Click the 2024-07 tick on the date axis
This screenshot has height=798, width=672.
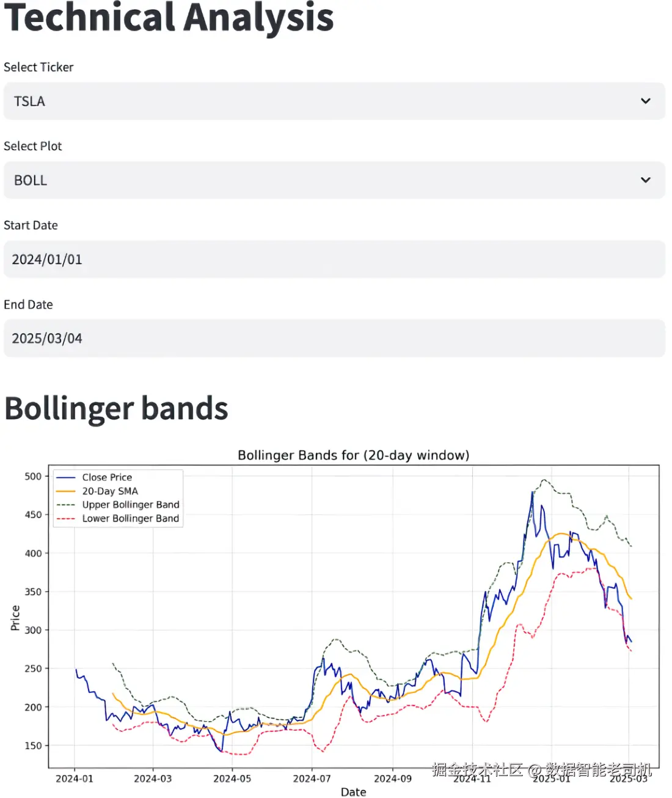[x=312, y=778]
